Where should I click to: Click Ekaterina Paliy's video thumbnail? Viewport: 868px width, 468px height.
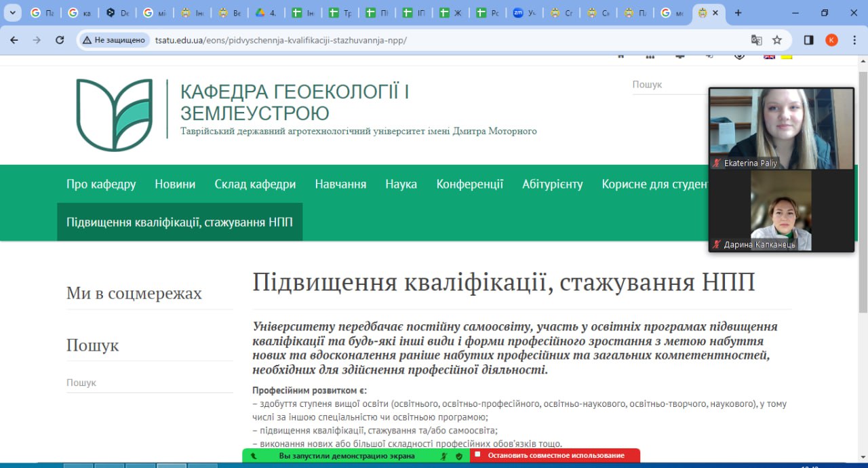[781, 129]
